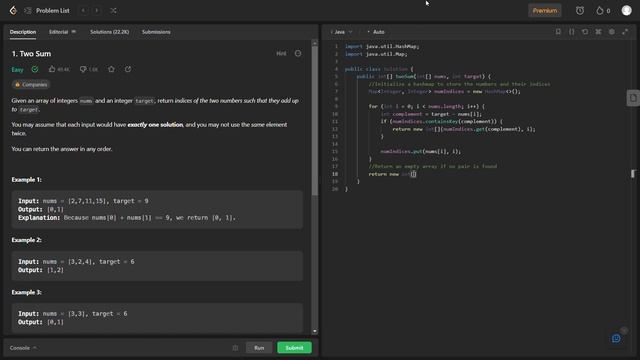Viewport: 640px width, 360px height.
Task: Dislike the problem with thumbs down
Action: click(83, 69)
